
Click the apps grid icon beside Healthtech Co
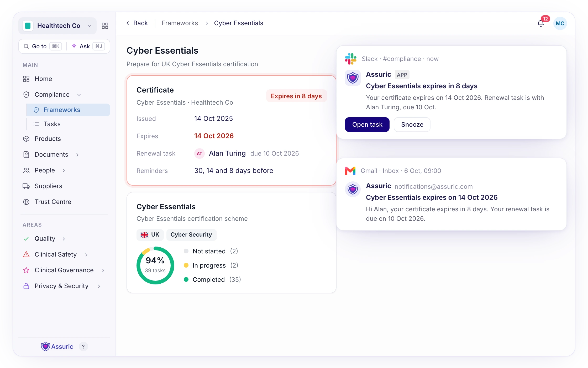[105, 26]
